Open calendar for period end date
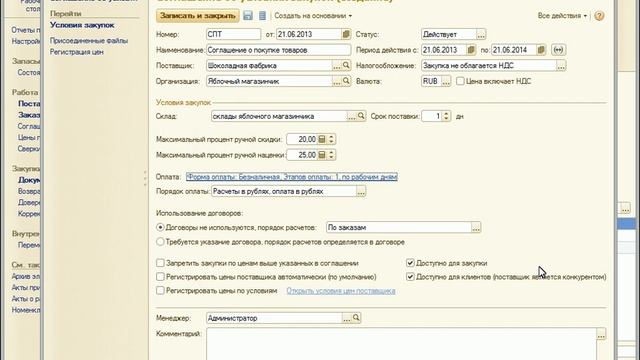This screenshot has width=640, height=360. (541, 50)
